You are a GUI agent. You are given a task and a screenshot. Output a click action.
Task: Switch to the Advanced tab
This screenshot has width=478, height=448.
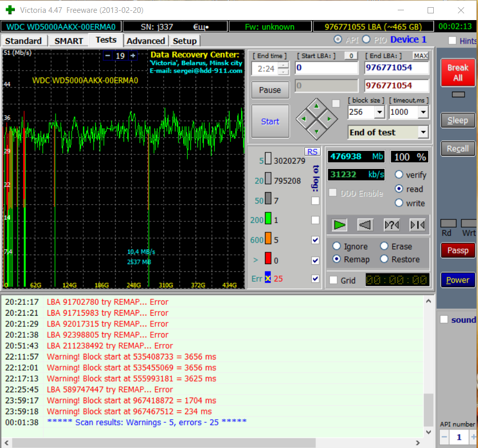click(146, 41)
